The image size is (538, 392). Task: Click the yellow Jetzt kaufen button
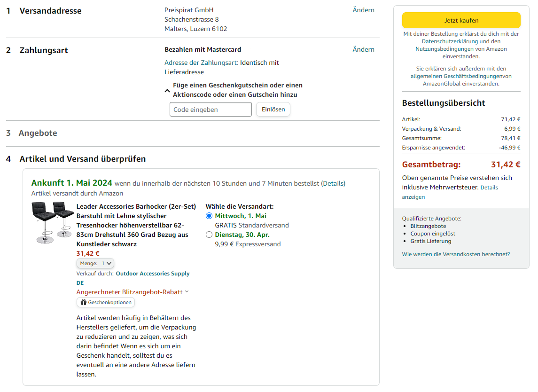[461, 20]
